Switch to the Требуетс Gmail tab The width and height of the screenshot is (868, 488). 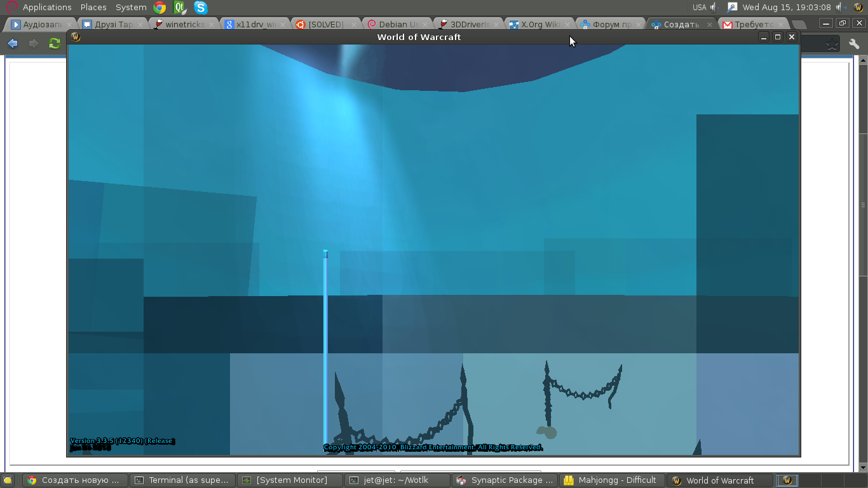tap(754, 24)
